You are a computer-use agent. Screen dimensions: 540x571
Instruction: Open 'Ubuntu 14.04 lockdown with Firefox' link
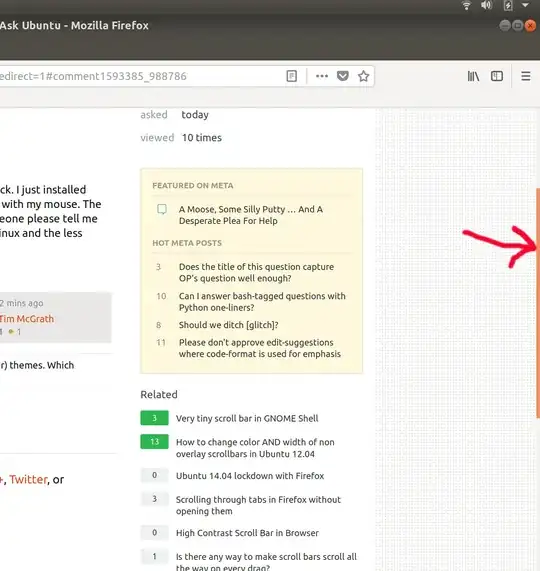click(250, 476)
